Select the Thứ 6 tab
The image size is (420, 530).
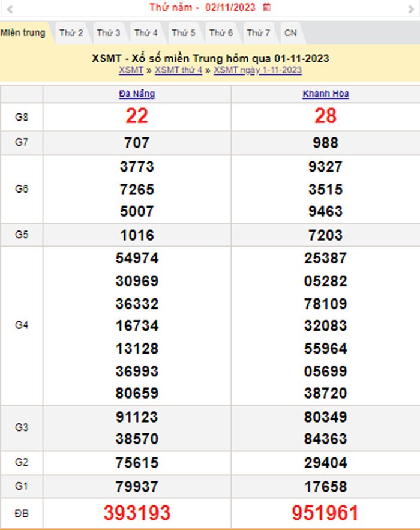pyautogui.click(x=221, y=33)
